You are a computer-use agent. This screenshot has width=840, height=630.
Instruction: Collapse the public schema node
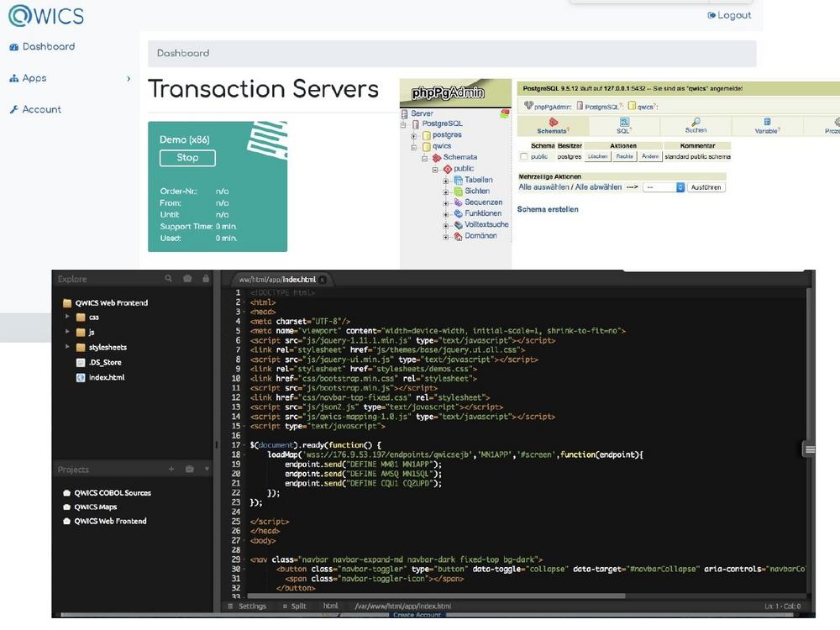click(435, 170)
